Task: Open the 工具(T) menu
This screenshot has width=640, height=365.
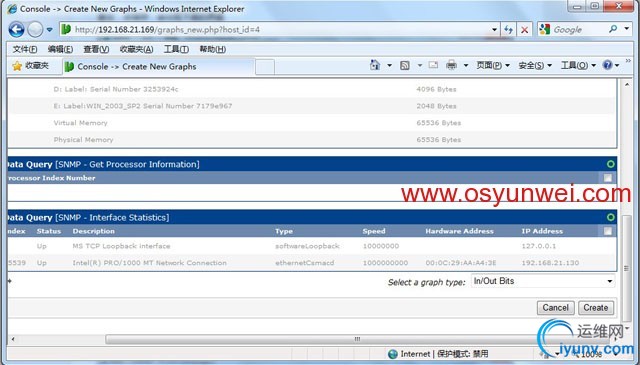Action: click(176, 49)
